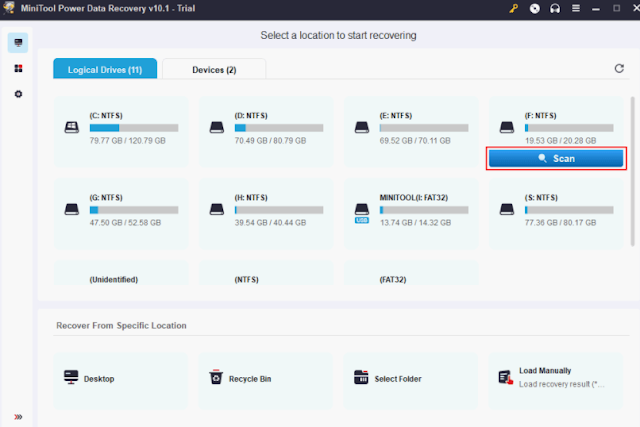Select the unlabeled (NTFS) partition card
Screen dimensions: 640x427
[x=266, y=273]
